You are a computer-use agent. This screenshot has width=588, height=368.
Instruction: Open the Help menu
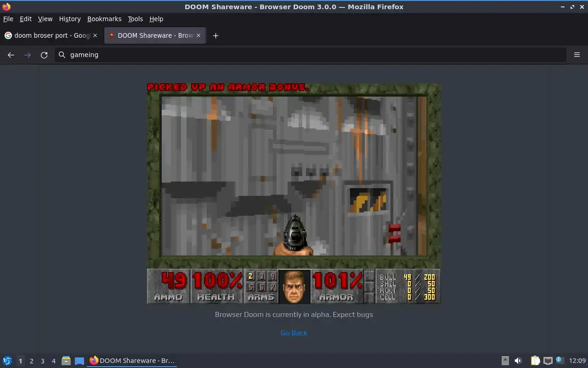(x=156, y=19)
